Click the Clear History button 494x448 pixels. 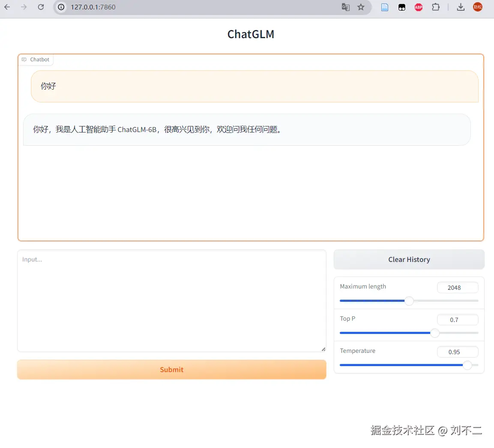click(409, 259)
